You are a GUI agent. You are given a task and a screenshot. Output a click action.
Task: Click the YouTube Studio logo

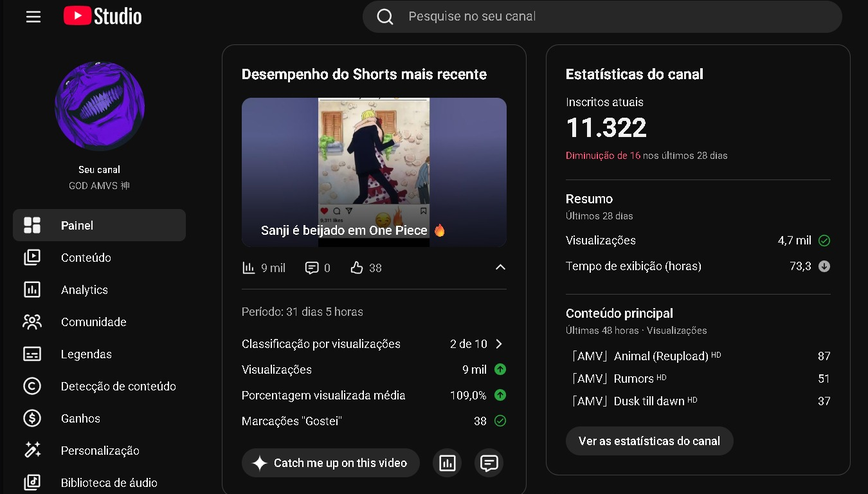coord(103,16)
